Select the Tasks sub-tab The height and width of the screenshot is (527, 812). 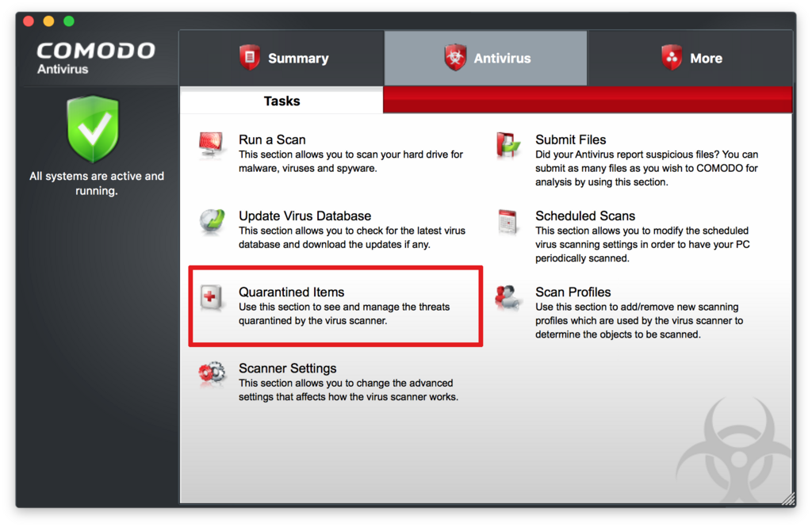point(282,101)
